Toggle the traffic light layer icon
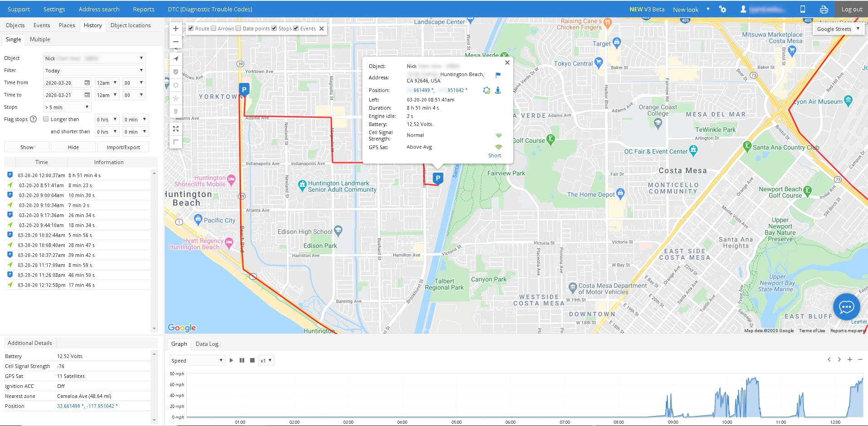 pos(176,111)
